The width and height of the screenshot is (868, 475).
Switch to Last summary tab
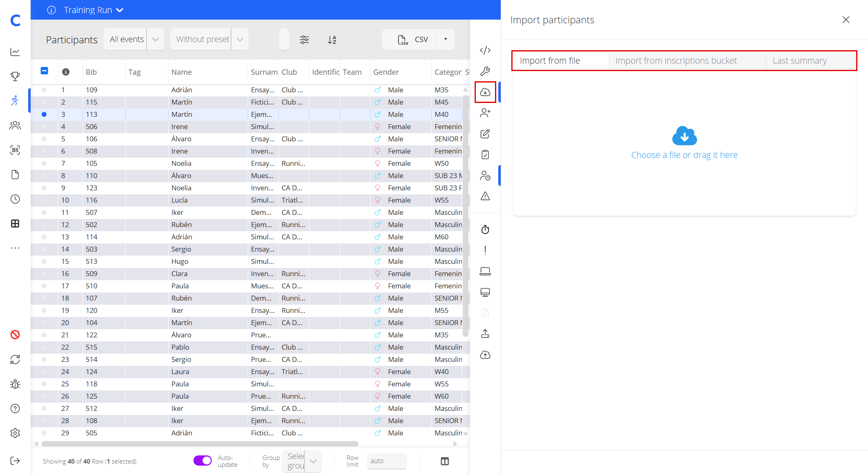point(810,61)
